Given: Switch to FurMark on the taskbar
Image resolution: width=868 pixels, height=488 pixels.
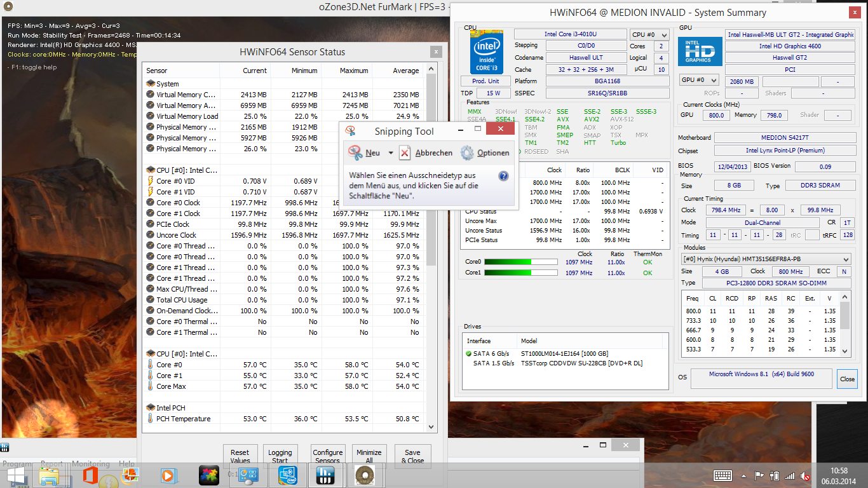Looking at the screenshot, I should pos(364,475).
